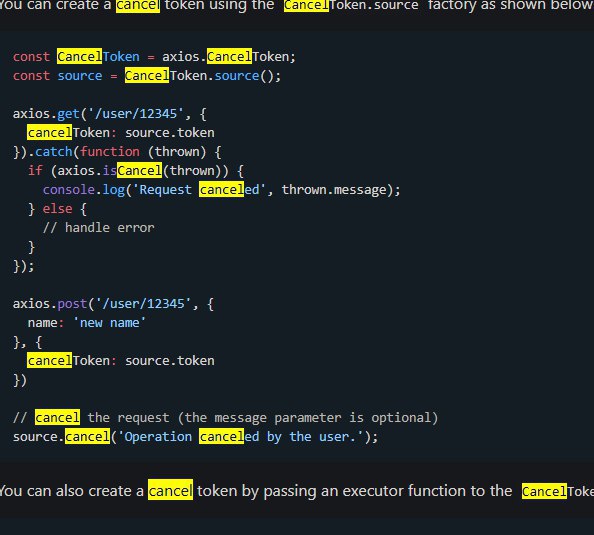Click the 'new name' string value
The width and height of the screenshot is (594, 535).
pyautogui.click(x=109, y=323)
